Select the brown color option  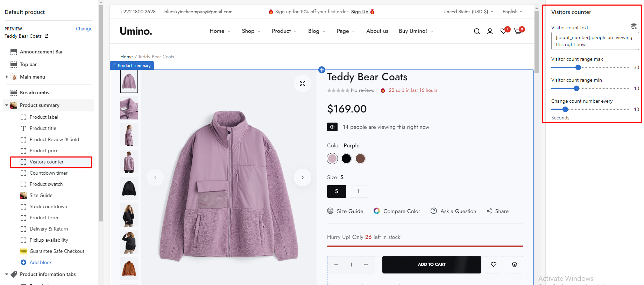[x=360, y=159]
